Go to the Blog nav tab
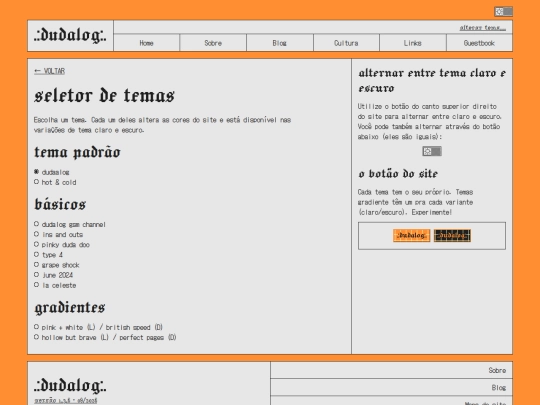Image resolution: width=540 pixels, height=405 pixels. (280, 43)
